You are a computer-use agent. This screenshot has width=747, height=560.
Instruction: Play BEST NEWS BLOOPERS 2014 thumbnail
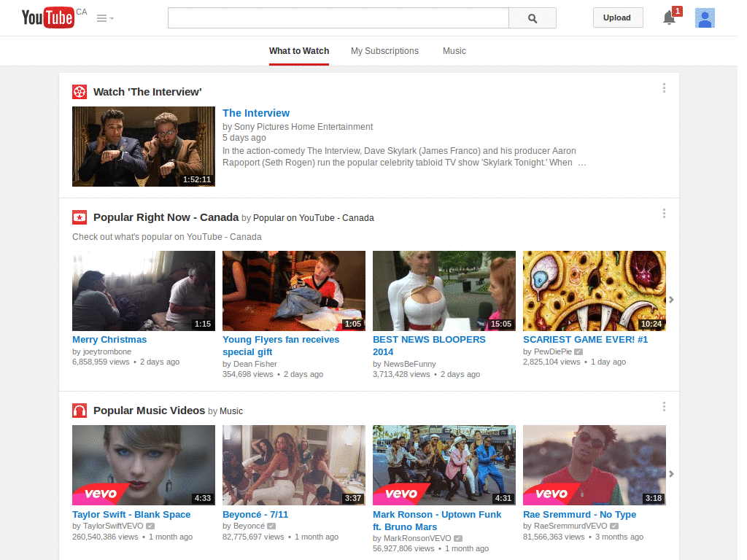point(444,291)
